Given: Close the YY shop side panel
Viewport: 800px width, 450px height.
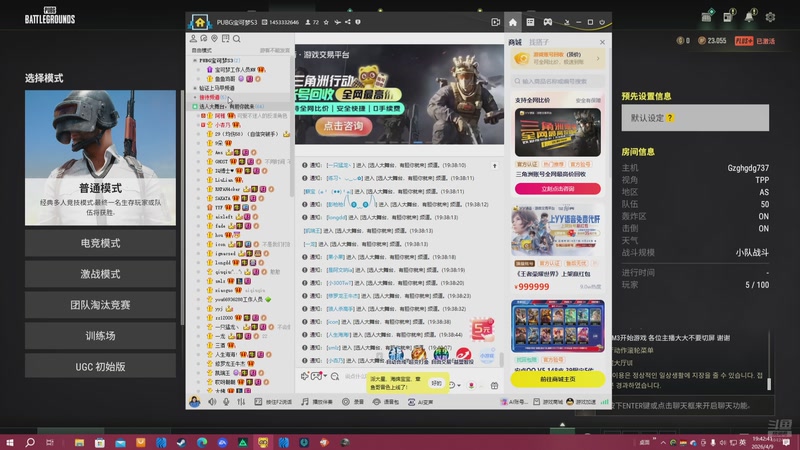Looking at the screenshot, I should pyautogui.click(x=603, y=42).
